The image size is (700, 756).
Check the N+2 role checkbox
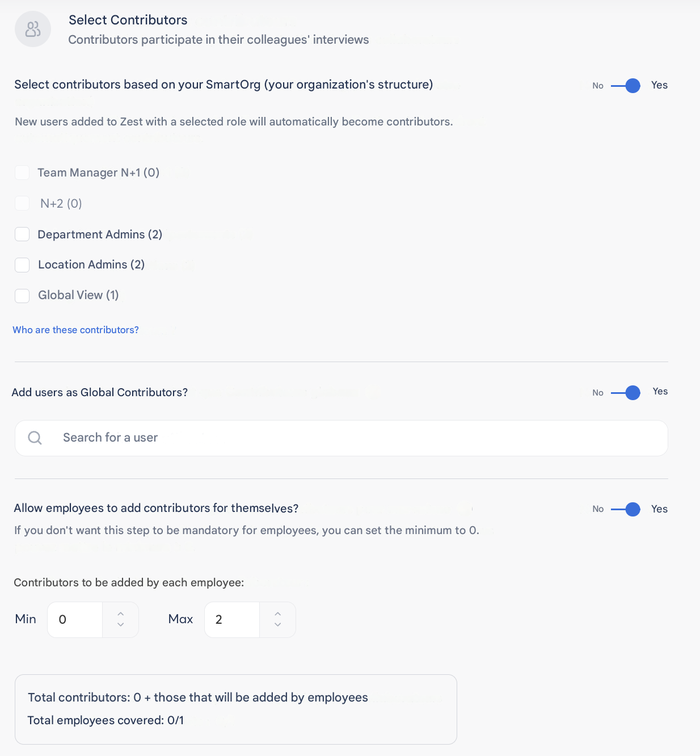pyautogui.click(x=22, y=203)
